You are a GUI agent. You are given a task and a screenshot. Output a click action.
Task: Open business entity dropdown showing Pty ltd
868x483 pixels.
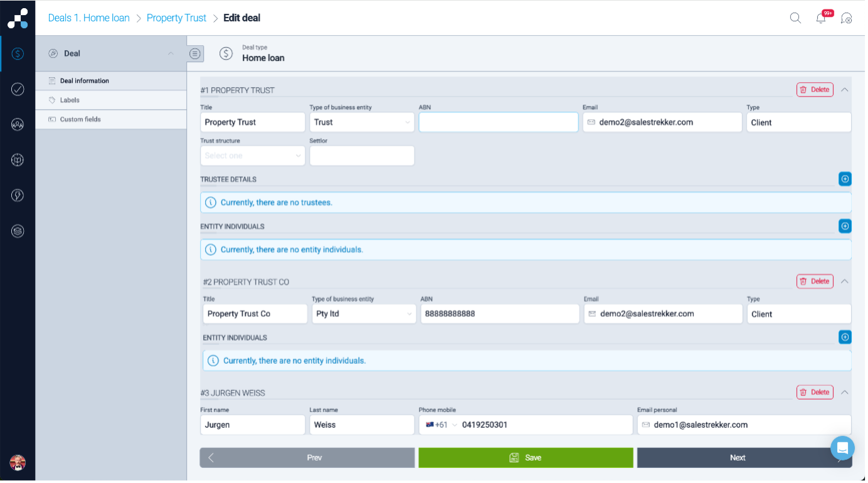[364, 314]
